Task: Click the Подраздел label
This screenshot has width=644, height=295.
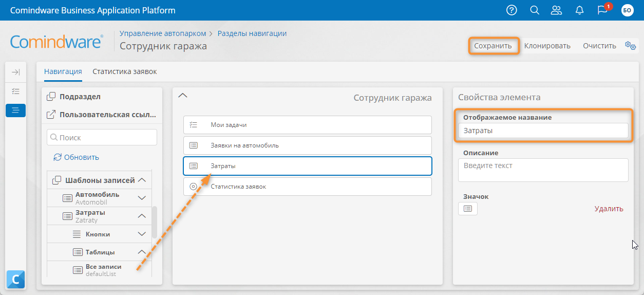Action: click(x=80, y=97)
